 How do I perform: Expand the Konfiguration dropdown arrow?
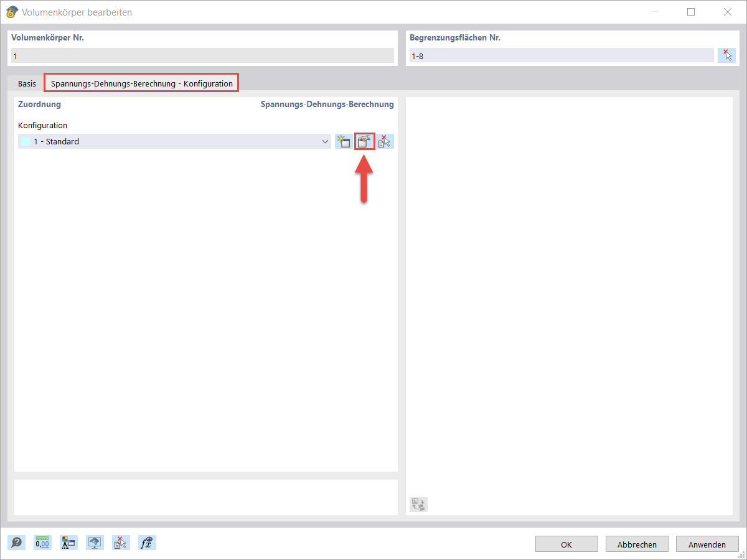coord(325,142)
